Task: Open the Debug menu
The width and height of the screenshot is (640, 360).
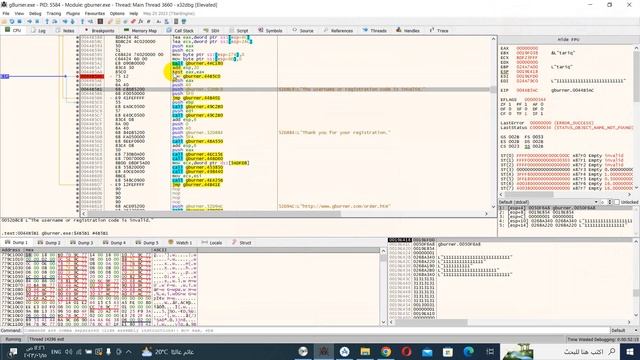Action: (x=35, y=13)
